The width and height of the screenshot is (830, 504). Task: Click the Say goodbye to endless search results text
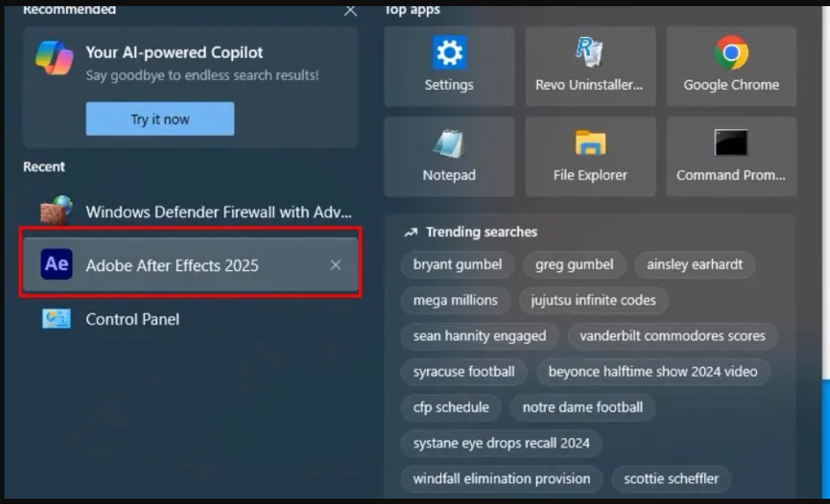click(x=202, y=75)
